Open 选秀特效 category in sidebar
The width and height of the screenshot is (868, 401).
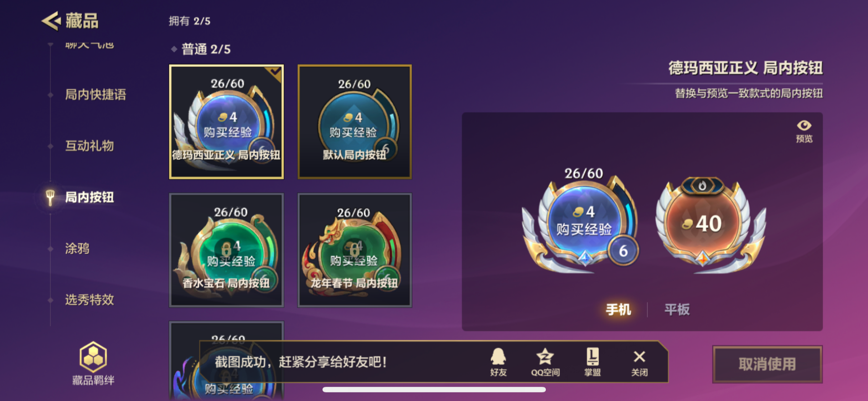pyautogui.click(x=89, y=300)
